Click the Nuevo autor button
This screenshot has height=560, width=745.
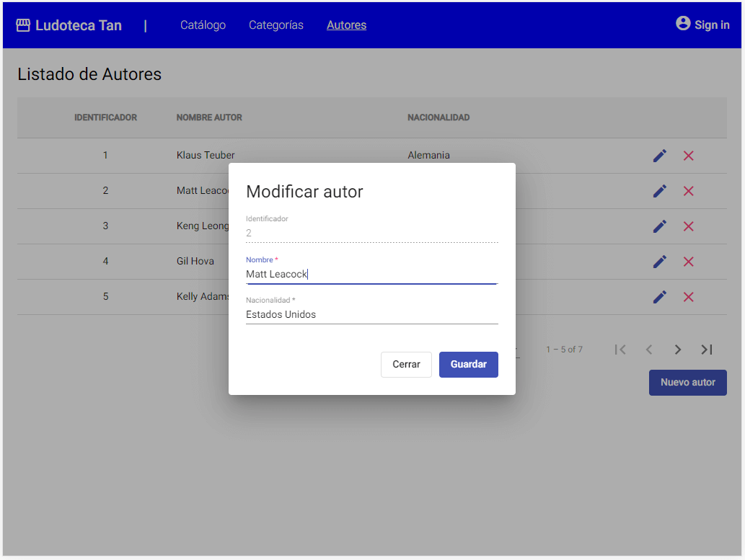pos(687,383)
